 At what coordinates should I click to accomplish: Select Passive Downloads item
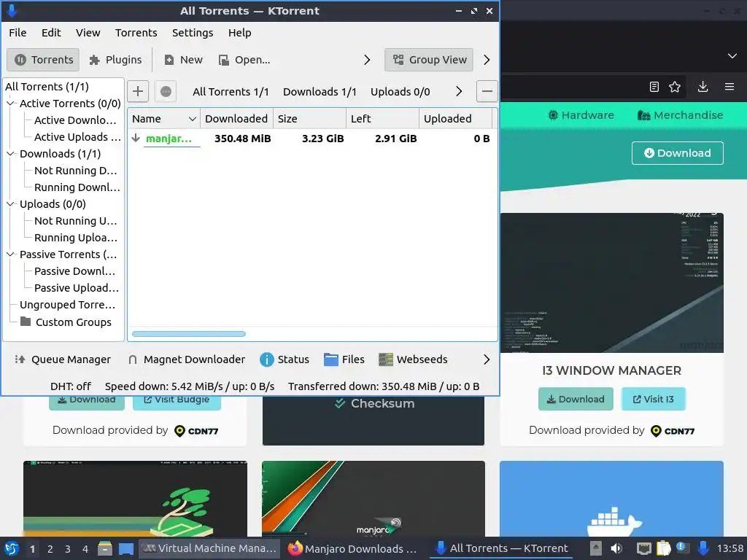coord(74,271)
